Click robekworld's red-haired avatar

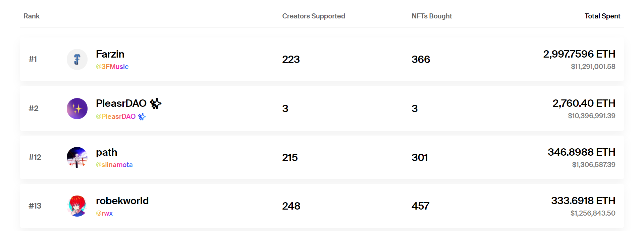pyautogui.click(x=77, y=206)
